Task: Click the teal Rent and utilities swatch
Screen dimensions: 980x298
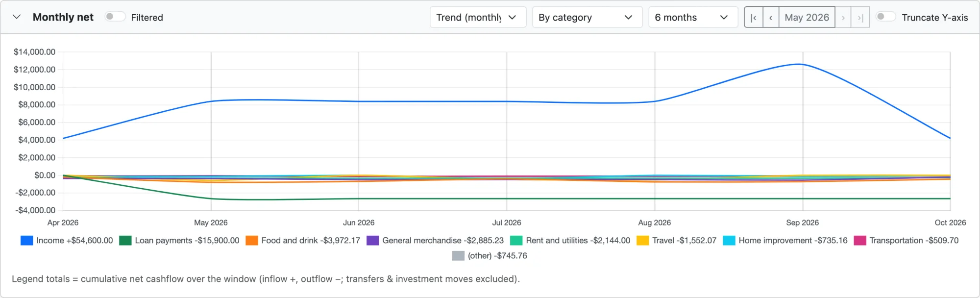Action: (x=516, y=241)
